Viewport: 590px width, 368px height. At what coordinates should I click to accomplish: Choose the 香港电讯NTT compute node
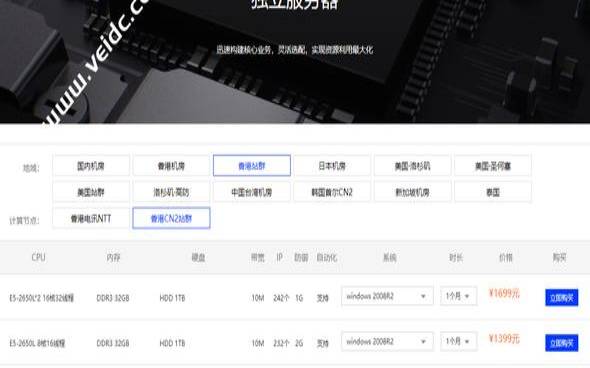point(91,218)
